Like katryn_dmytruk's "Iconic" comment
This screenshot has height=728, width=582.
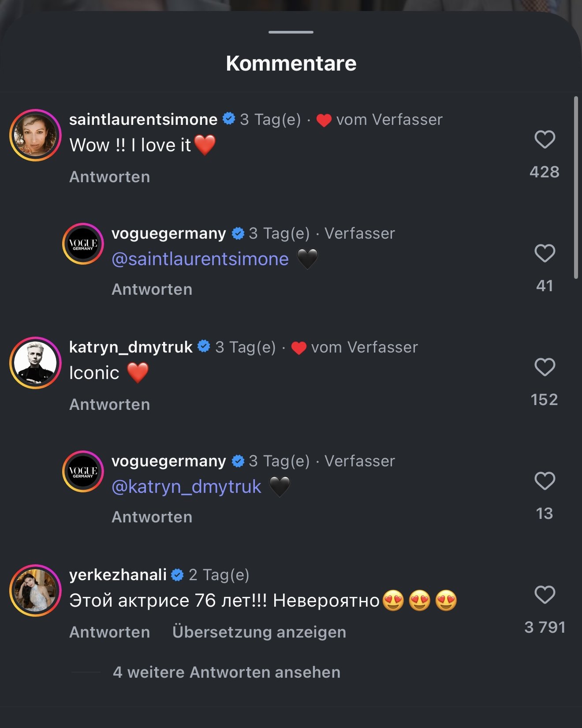[545, 367]
